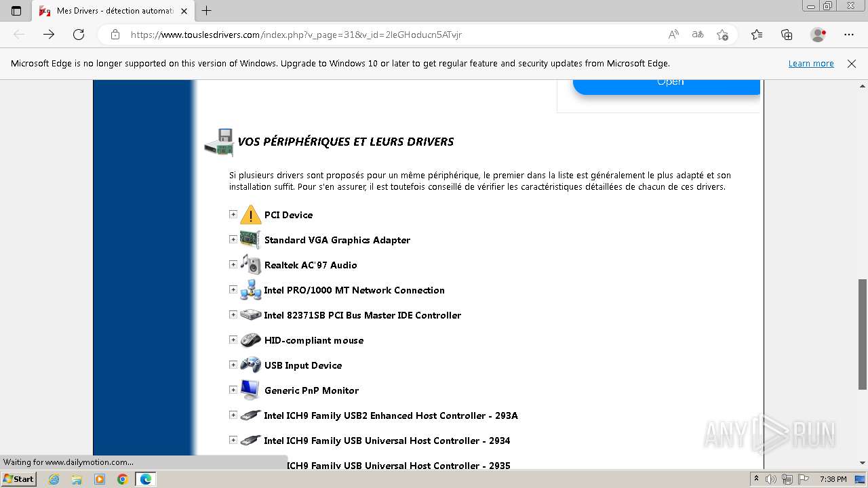
Task: Open File Explorer from the taskbar
Action: tap(77, 479)
